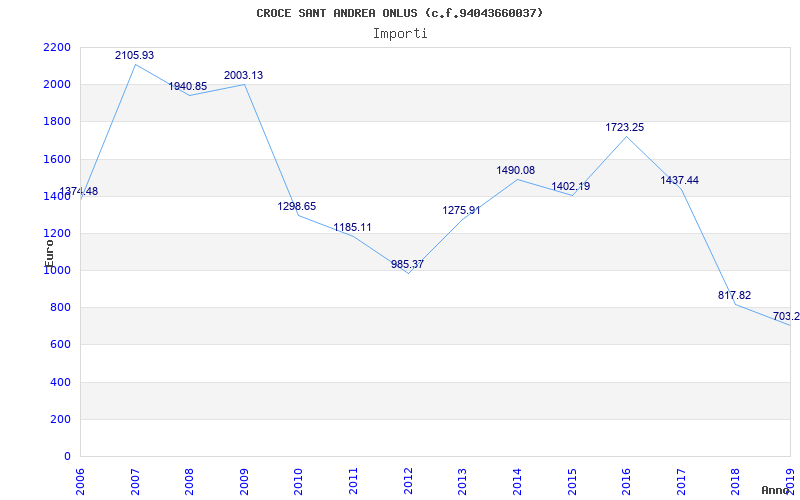Image resolution: width=800 pixels, height=500 pixels.
Task: Click the 2015 x-axis year label
Action: coord(571,482)
